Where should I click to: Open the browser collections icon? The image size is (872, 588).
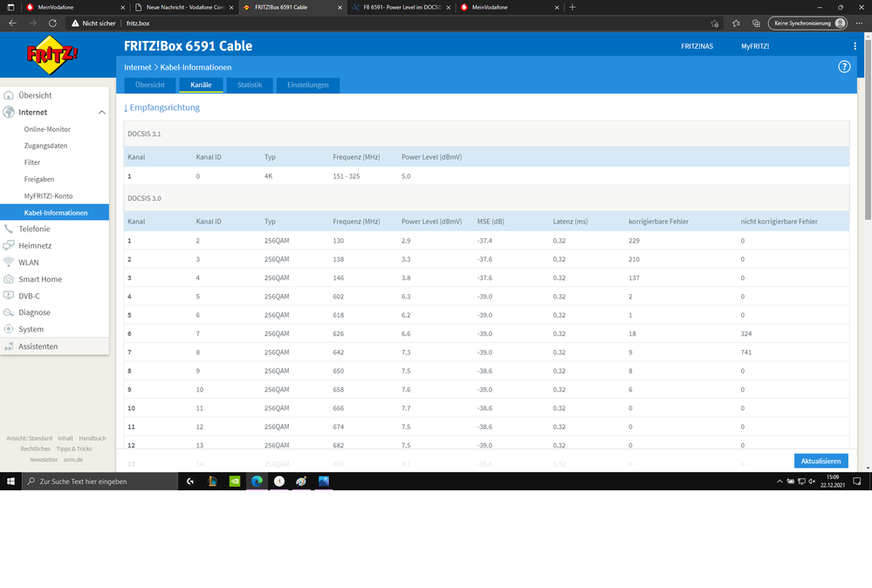(x=756, y=24)
